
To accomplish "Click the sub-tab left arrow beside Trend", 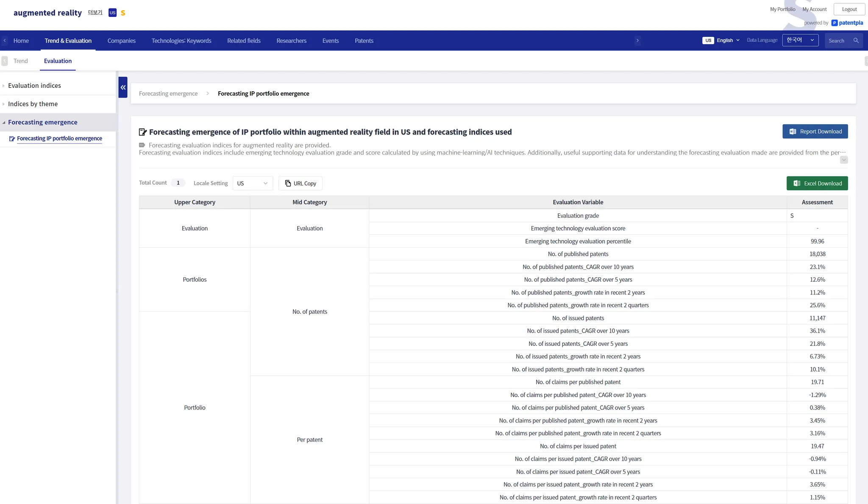I will click(x=5, y=61).
